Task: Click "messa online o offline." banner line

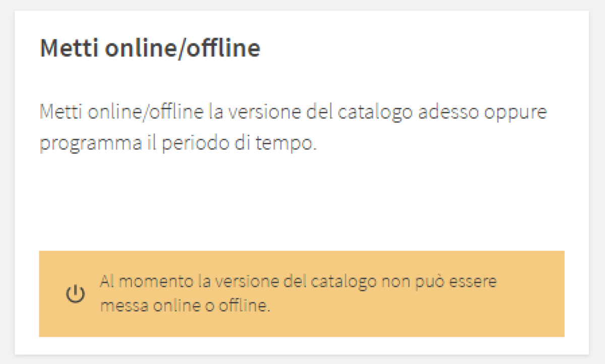Action: click(185, 306)
